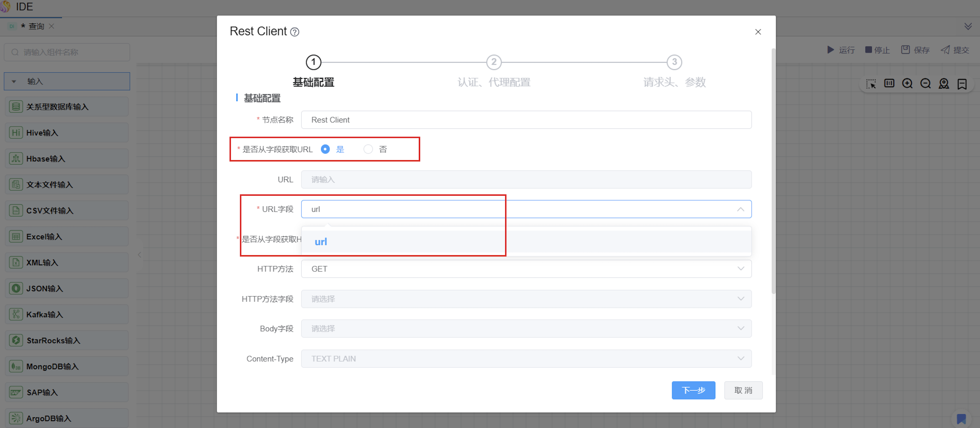The height and width of the screenshot is (428, 980).
Task: Collapse the 输入 component category
Action: pyautogui.click(x=14, y=81)
